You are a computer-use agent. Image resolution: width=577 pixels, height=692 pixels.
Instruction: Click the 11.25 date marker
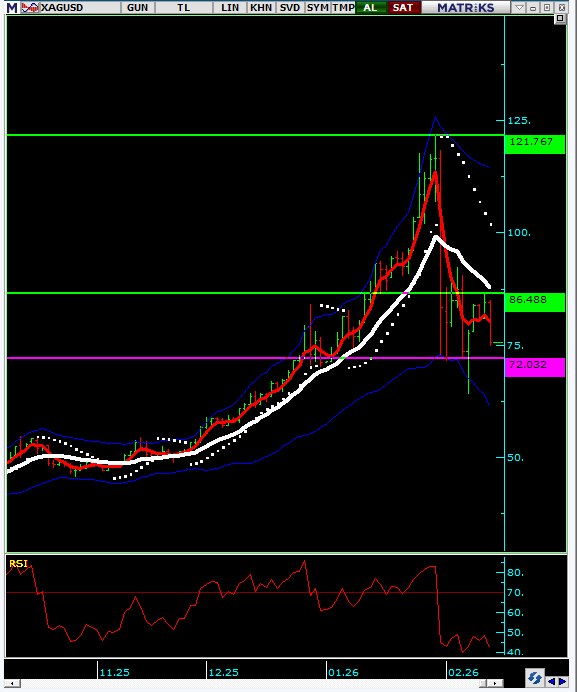click(x=114, y=673)
